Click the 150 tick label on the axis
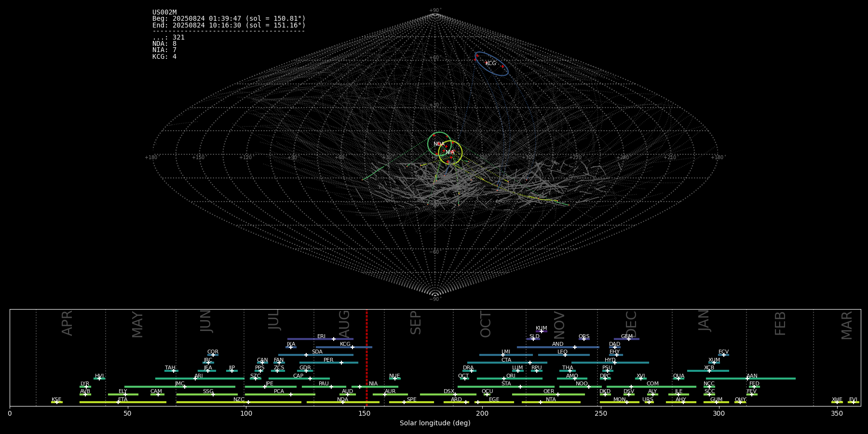This screenshot has width=868, height=434. tap(364, 413)
